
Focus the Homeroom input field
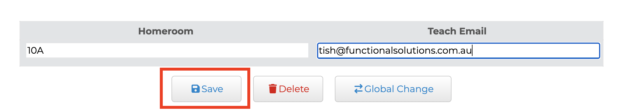[167, 50]
